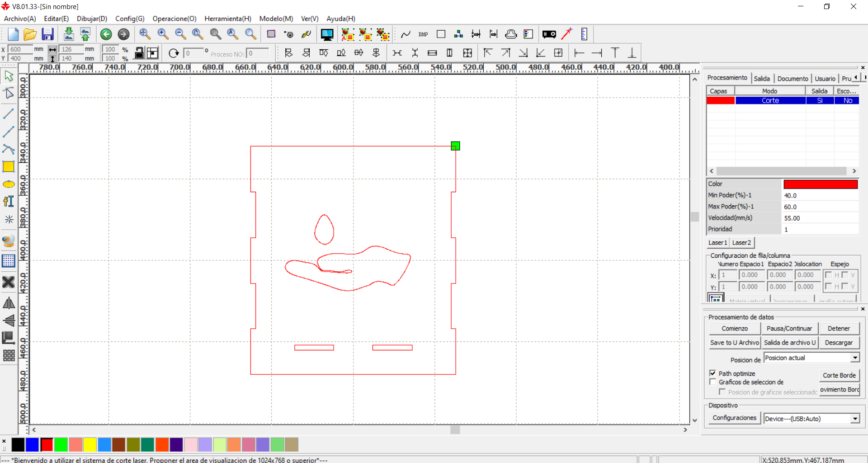Image resolution: width=868 pixels, height=463 pixels.
Task: Open device Configuraciones
Action: pos(735,418)
